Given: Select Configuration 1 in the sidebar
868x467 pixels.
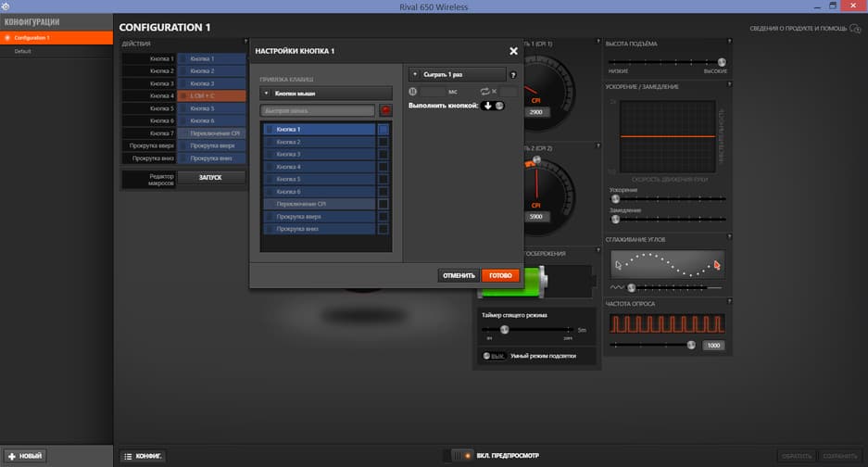Looking at the screenshot, I should (x=57, y=38).
